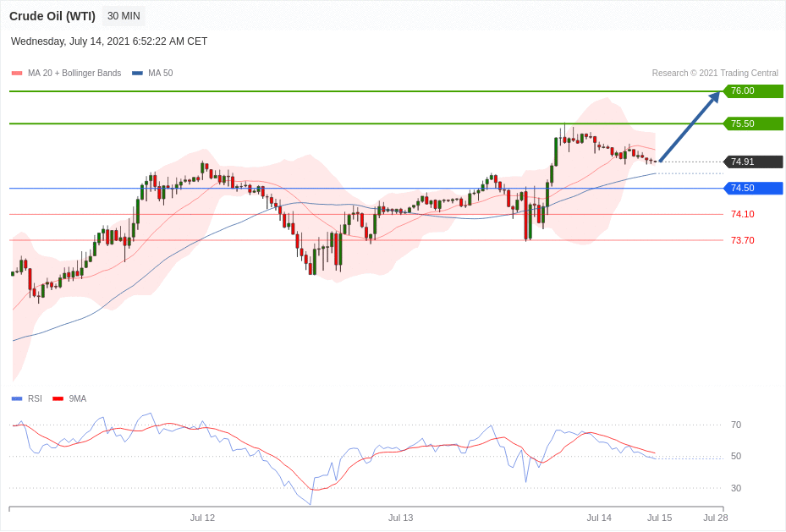786x532 pixels.
Task: Click the blue upward forecast arrow head
Action: point(714,97)
